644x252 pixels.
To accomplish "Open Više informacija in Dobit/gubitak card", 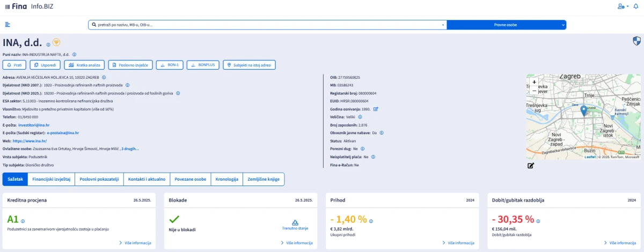I will coord(620,243).
